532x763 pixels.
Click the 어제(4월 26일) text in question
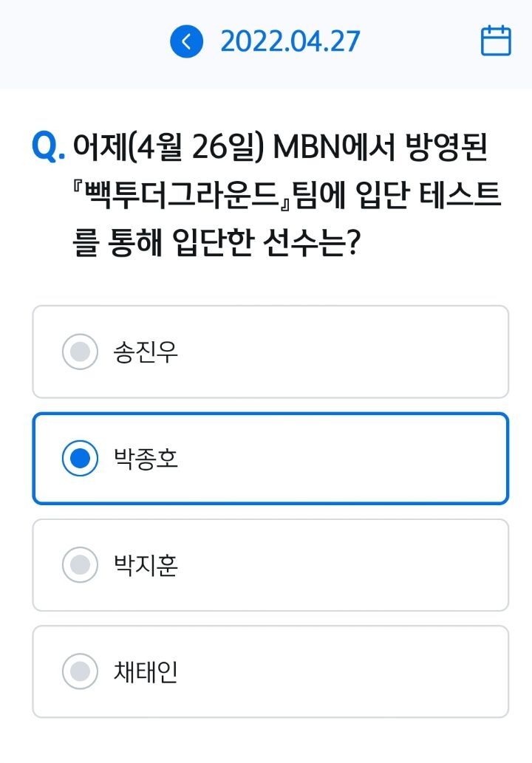(x=169, y=148)
